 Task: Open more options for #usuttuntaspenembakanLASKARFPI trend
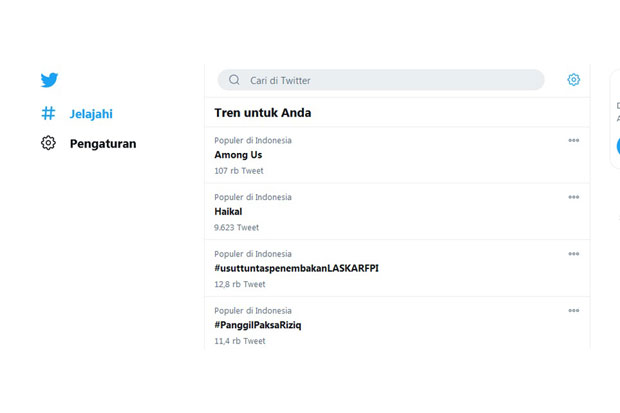coord(573,254)
